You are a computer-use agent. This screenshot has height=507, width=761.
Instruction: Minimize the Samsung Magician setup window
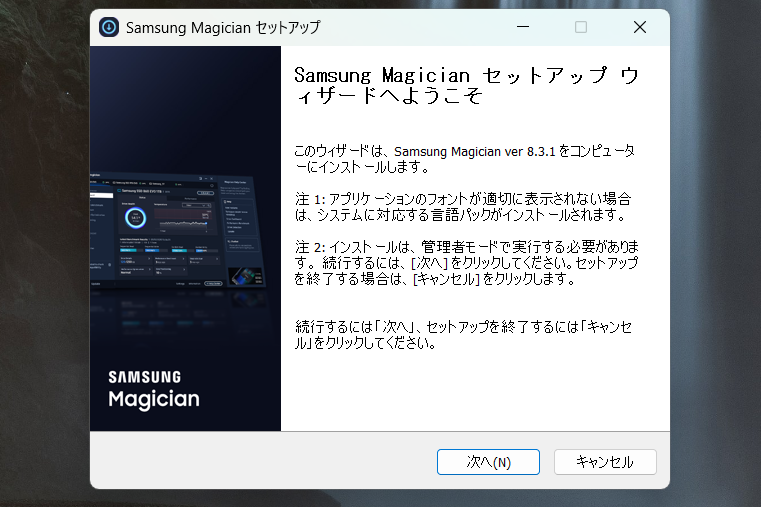click(x=523, y=27)
